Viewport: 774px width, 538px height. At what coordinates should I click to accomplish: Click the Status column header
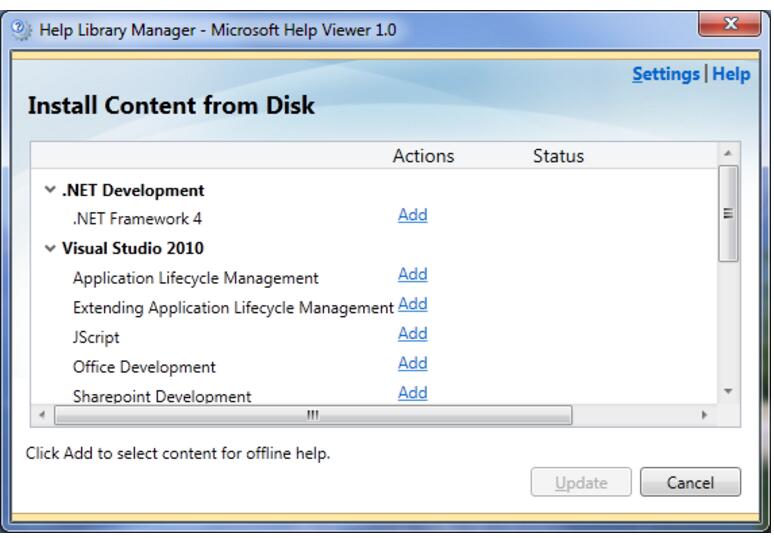(558, 156)
